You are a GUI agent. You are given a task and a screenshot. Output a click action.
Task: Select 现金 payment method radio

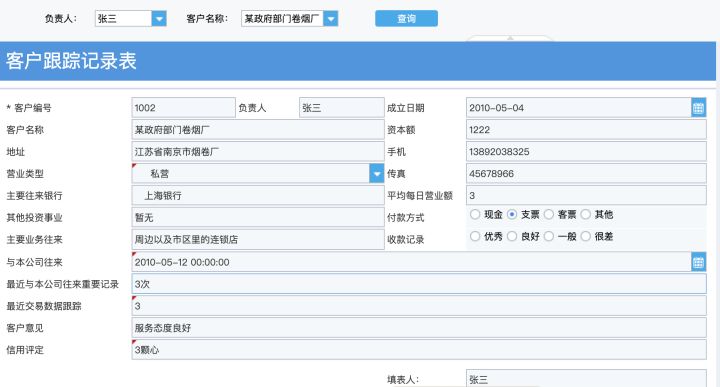point(475,214)
